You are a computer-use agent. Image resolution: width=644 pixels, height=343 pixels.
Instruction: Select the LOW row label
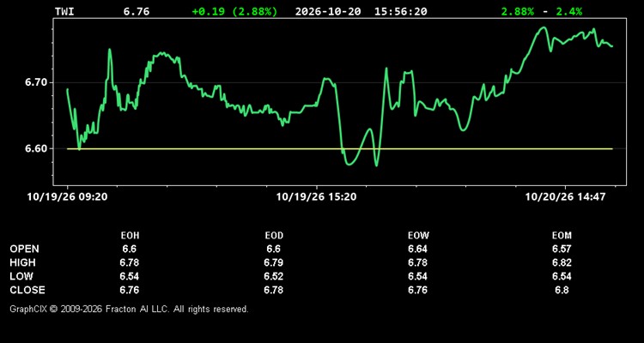pyautogui.click(x=21, y=276)
